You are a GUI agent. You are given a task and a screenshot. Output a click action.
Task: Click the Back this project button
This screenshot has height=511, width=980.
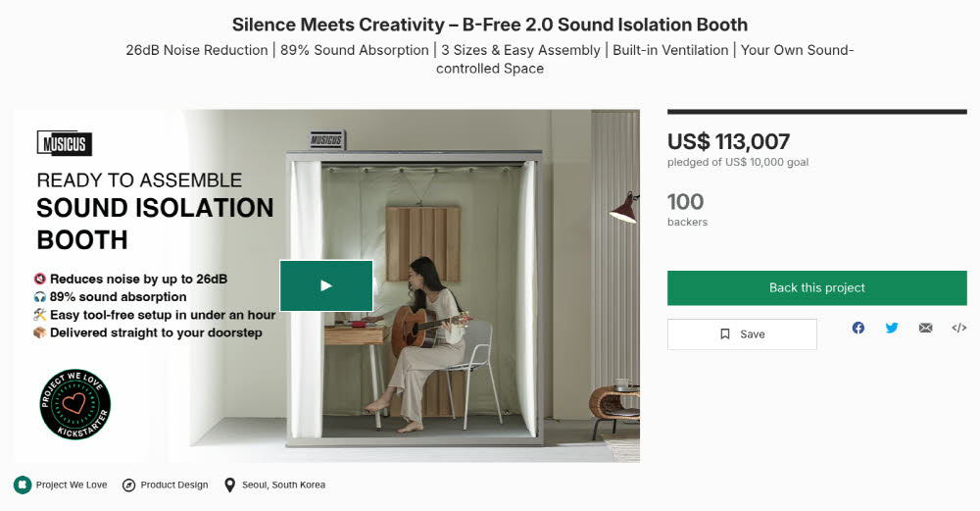(x=817, y=287)
